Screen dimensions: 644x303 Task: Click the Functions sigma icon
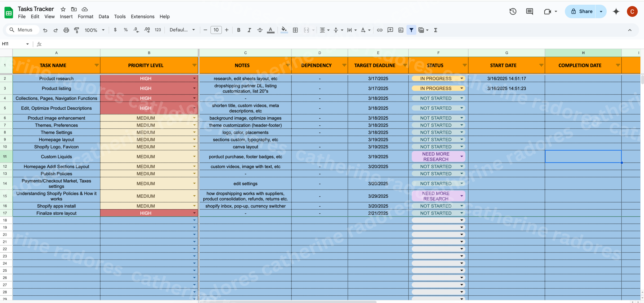[435, 30]
